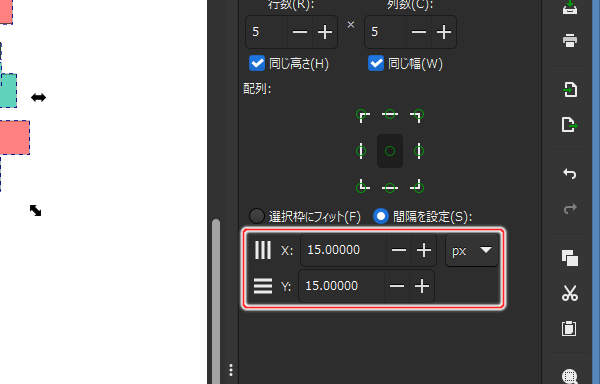Screen dimensions: 600x384
Task: Click the Import file icon
Action: point(570,89)
